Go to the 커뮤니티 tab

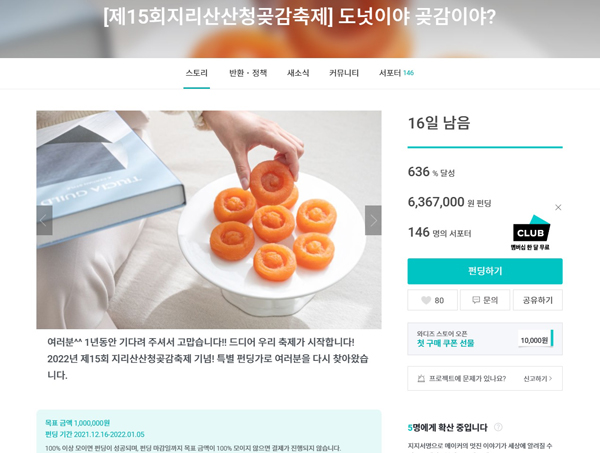(344, 73)
